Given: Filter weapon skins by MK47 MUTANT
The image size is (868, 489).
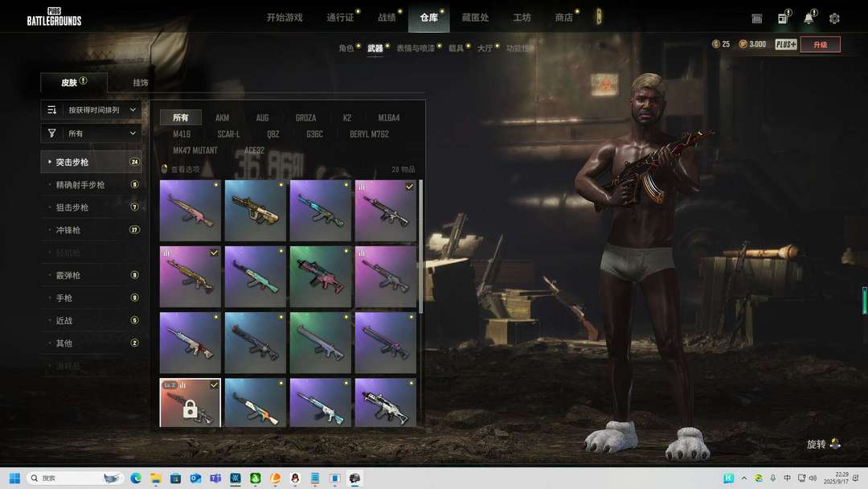Looking at the screenshot, I should click(194, 150).
